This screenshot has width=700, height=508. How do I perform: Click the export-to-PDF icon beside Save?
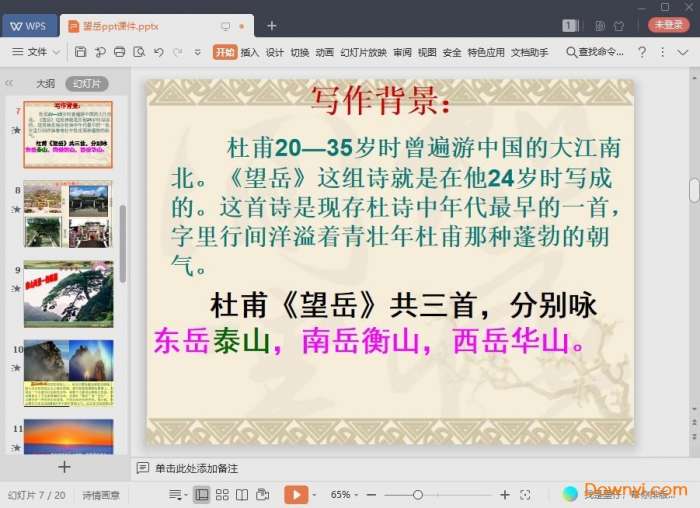(100, 52)
